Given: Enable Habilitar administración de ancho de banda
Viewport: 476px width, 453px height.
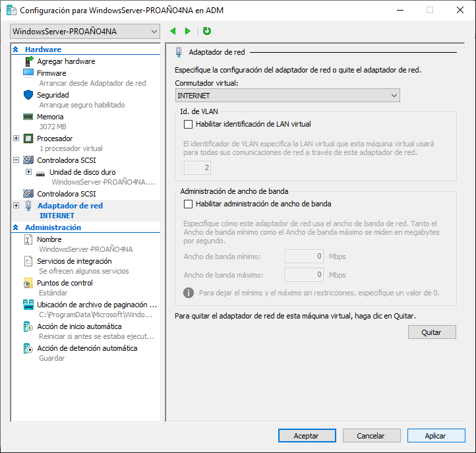Looking at the screenshot, I should pyautogui.click(x=188, y=204).
